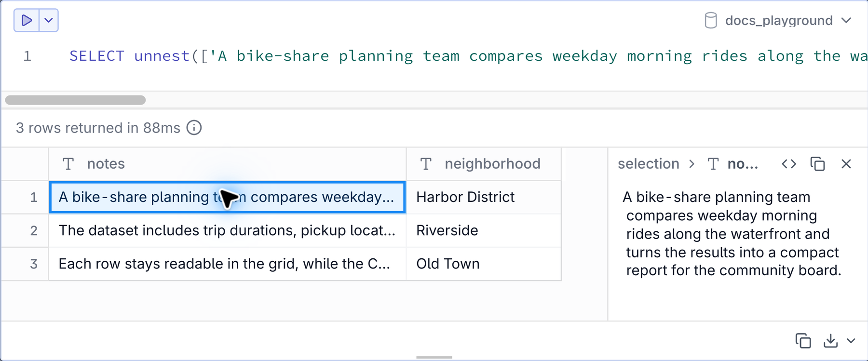Image resolution: width=868 pixels, height=361 pixels.
Task: Click the neighborhood column header
Action: (x=484, y=164)
